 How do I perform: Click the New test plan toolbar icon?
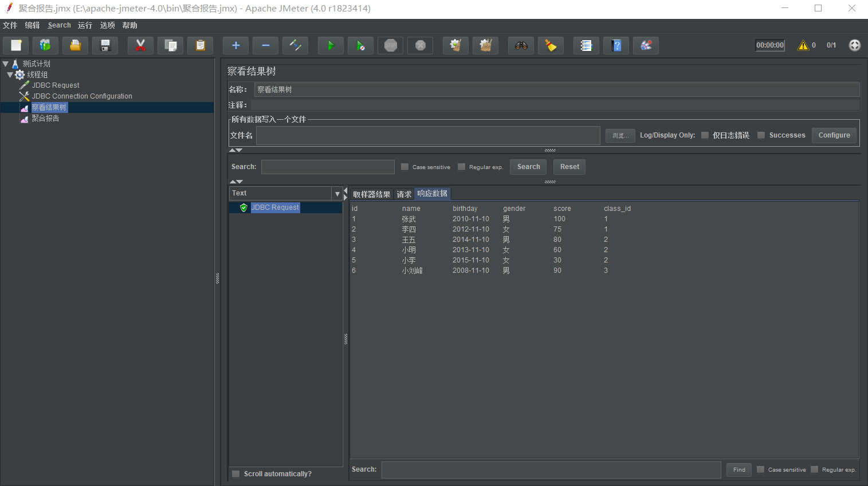point(16,45)
